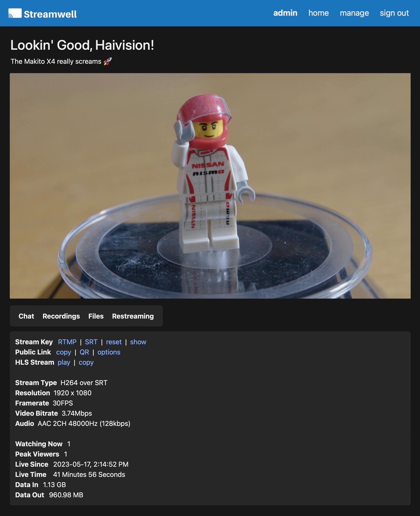This screenshot has height=516, width=420.
Task: Reset the stream key
Action: (x=114, y=342)
